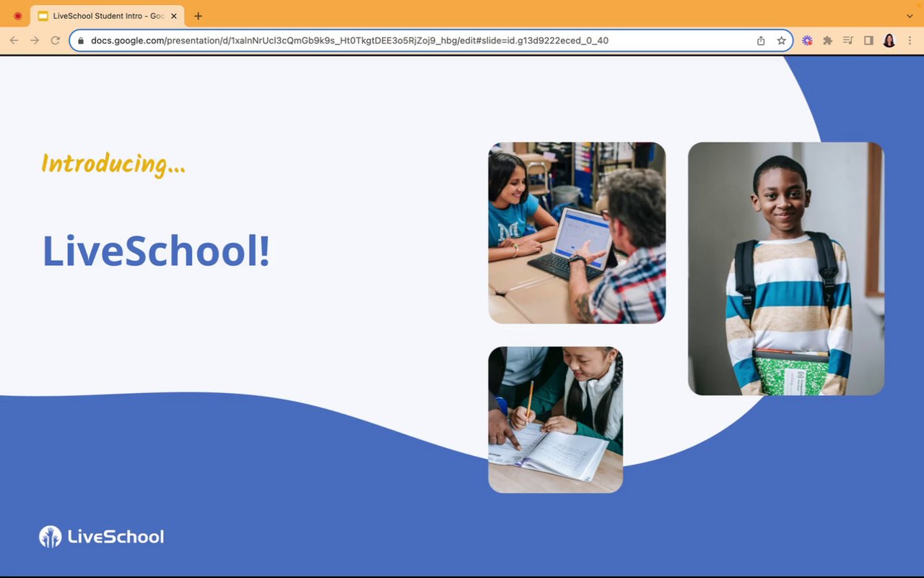
Task: Click the red window close button
Action: coord(18,16)
